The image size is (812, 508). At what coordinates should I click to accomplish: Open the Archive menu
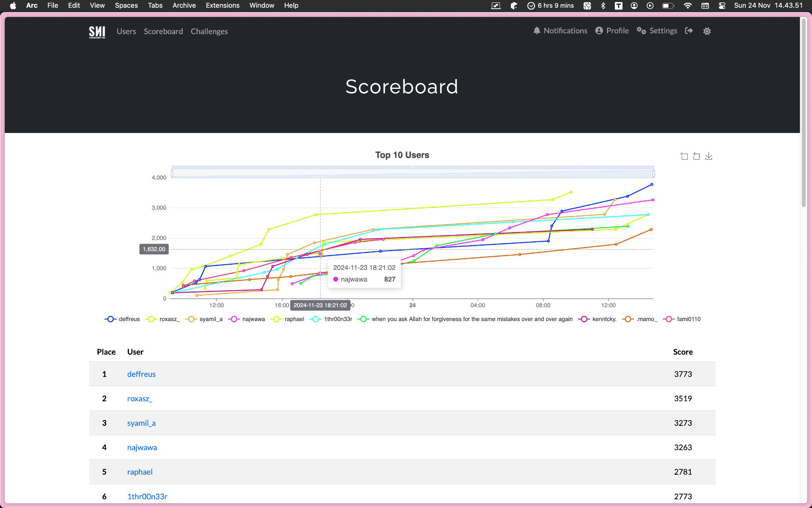click(x=184, y=6)
